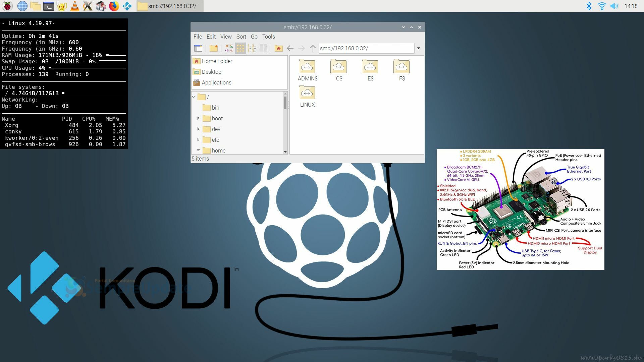Select Home Folder in places sidebar
Viewport: 644px width, 362px height.
(x=239, y=61)
